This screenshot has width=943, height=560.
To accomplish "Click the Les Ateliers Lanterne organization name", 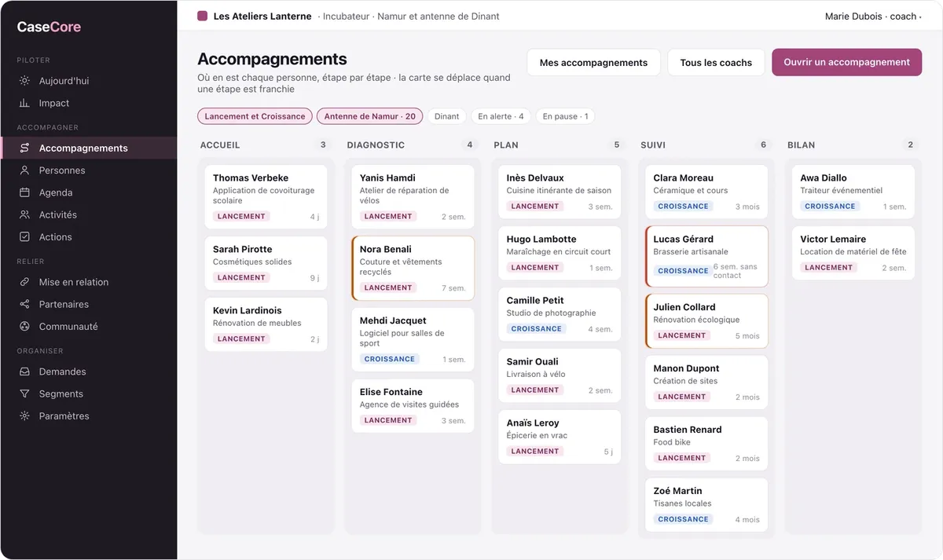I will tap(262, 16).
